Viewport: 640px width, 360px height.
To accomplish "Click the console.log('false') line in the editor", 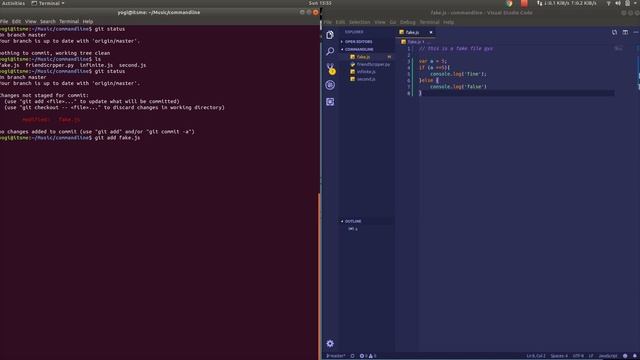I will tap(458, 87).
